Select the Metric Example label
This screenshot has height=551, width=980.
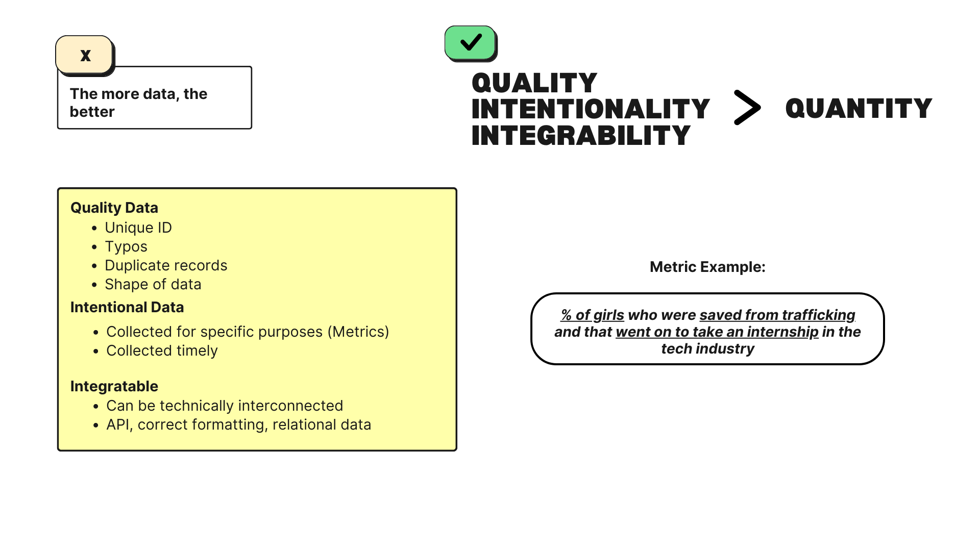point(707,267)
